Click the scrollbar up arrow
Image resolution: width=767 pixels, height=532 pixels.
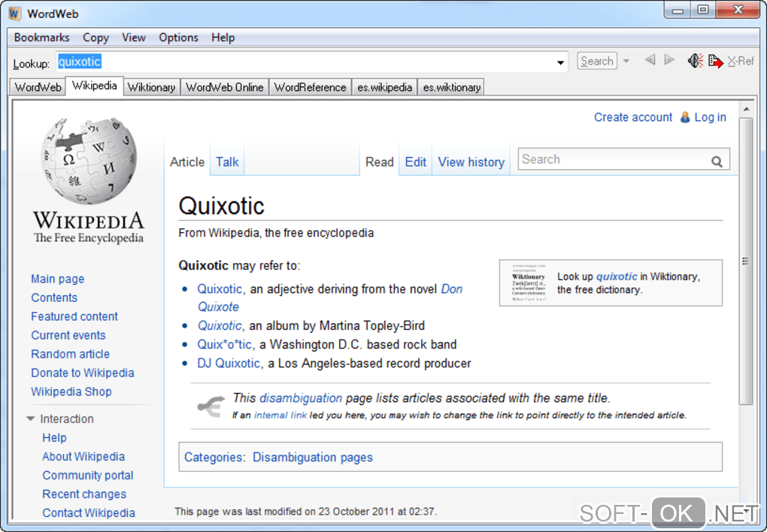746,109
